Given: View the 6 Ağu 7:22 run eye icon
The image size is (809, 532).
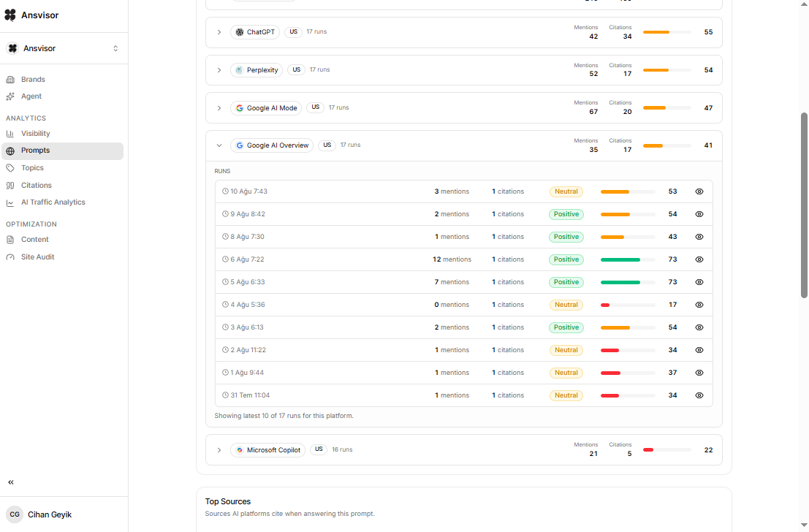Looking at the screenshot, I should (699, 259).
